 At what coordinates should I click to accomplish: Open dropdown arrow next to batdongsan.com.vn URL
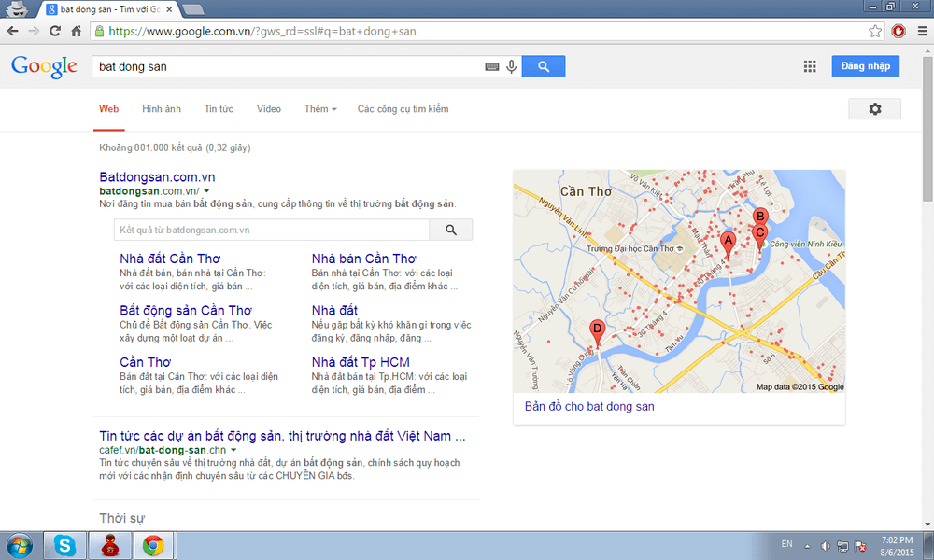coord(206,191)
